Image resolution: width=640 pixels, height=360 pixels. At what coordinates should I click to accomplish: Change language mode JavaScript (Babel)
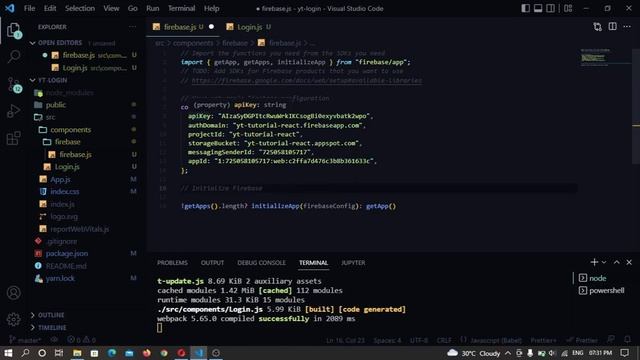496,340
